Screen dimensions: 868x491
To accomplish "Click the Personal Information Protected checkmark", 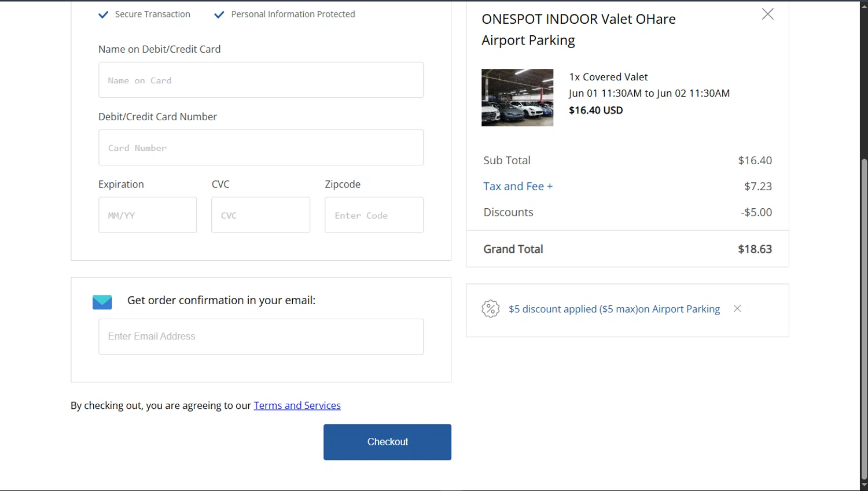I will click(x=219, y=14).
